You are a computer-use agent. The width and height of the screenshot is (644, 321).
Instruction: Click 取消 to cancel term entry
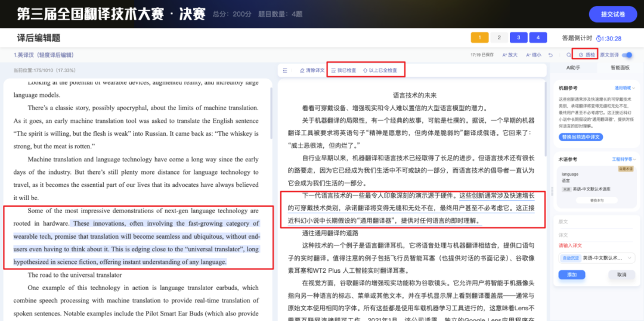coord(621,275)
